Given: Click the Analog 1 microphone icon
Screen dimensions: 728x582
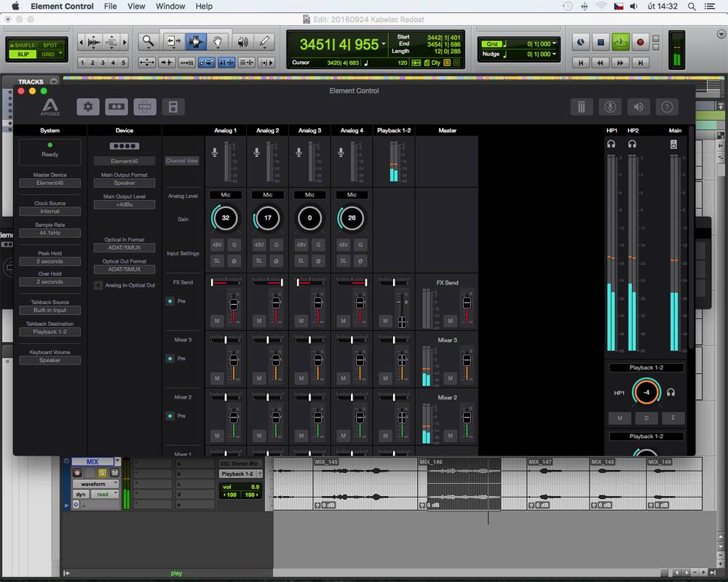Looking at the screenshot, I should tap(215, 152).
